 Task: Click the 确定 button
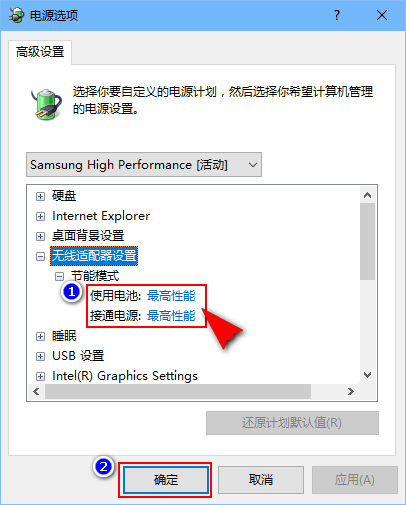[x=166, y=480]
